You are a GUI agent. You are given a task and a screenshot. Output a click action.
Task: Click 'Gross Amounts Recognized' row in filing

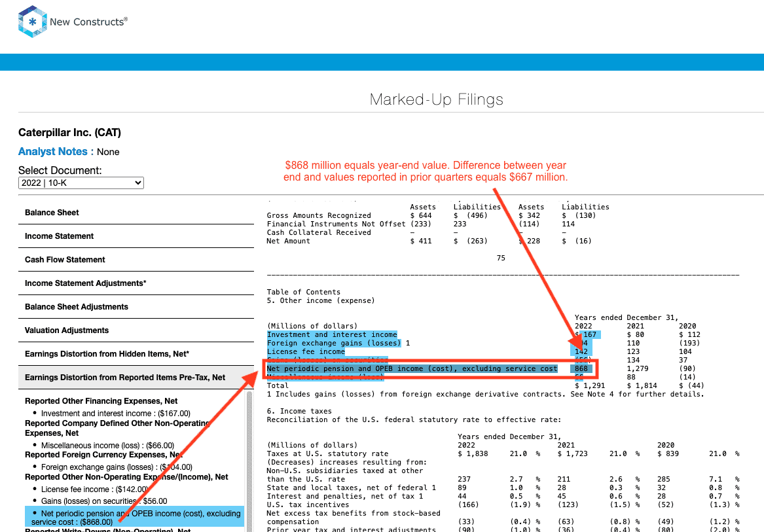tap(319, 215)
